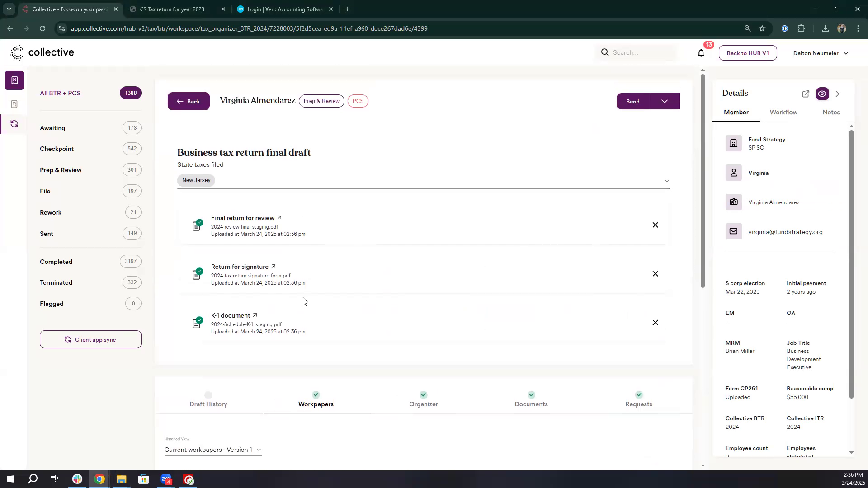The width and height of the screenshot is (868, 488).
Task: Open Dalton Neumeier account menu
Action: [821, 53]
